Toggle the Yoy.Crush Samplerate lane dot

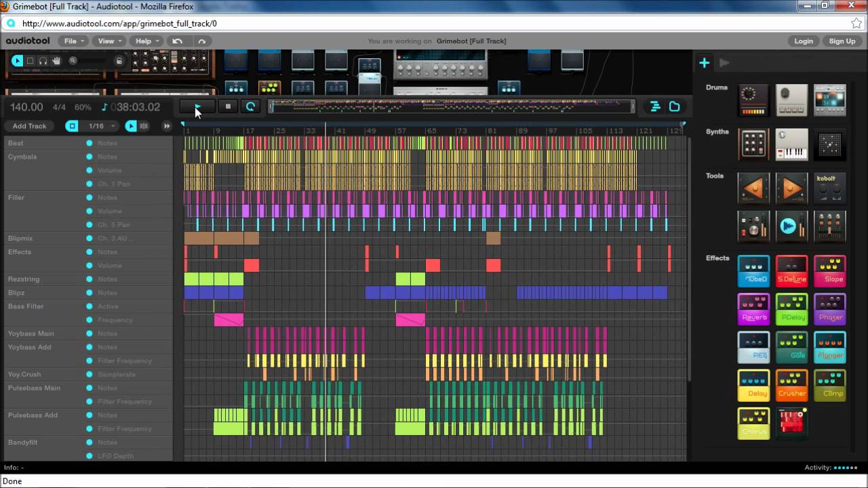pos(89,374)
